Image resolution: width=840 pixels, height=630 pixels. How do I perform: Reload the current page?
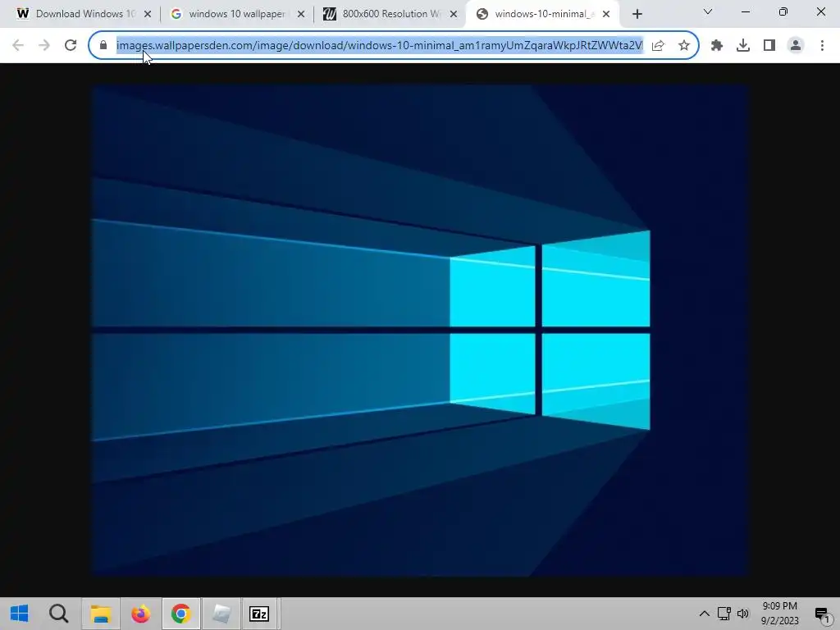point(71,46)
